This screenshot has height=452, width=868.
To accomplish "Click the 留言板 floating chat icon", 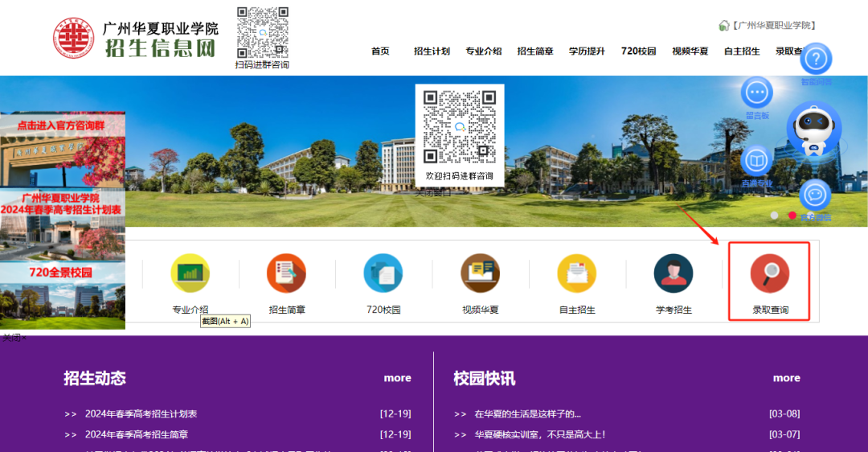I will (x=757, y=93).
